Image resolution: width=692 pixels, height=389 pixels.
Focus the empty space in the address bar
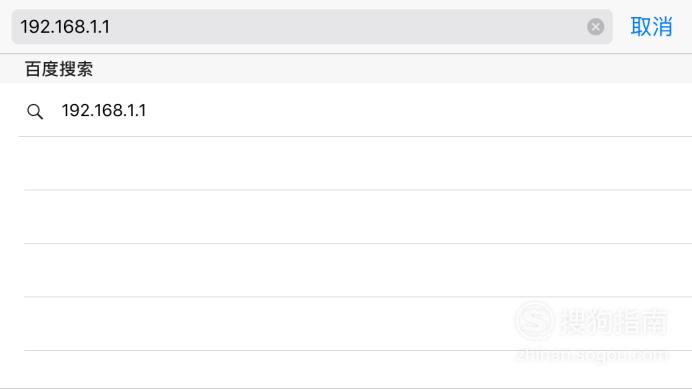tap(348, 27)
